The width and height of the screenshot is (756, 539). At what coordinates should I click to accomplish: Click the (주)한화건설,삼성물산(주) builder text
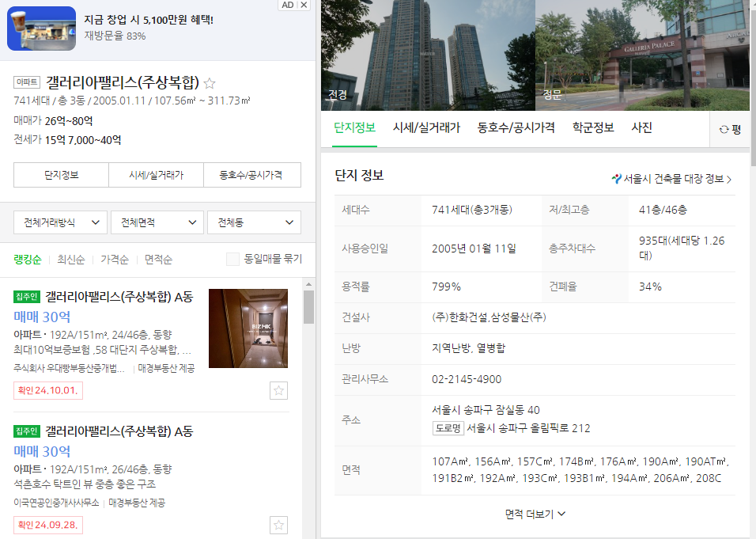(x=489, y=317)
